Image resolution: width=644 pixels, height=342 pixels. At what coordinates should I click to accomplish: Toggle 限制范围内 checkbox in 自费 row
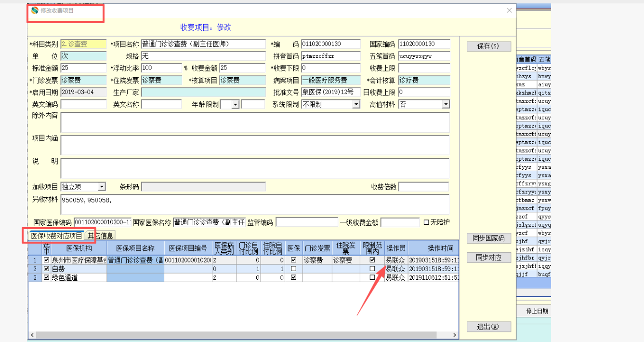(372, 269)
